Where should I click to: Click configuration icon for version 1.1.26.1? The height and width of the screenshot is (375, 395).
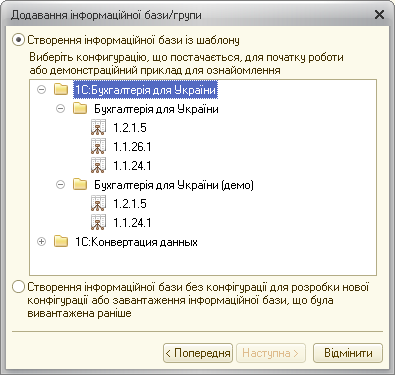click(98, 146)
